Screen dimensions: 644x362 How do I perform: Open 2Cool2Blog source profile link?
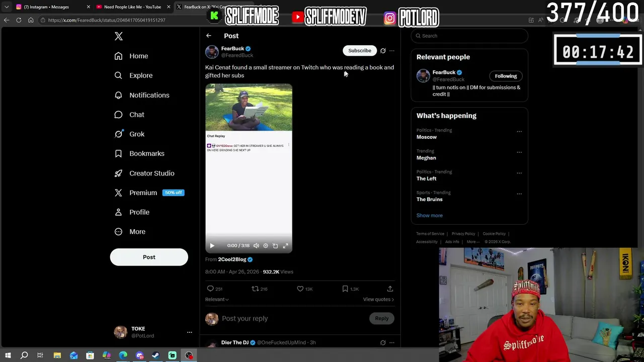[x=232, y=259]
